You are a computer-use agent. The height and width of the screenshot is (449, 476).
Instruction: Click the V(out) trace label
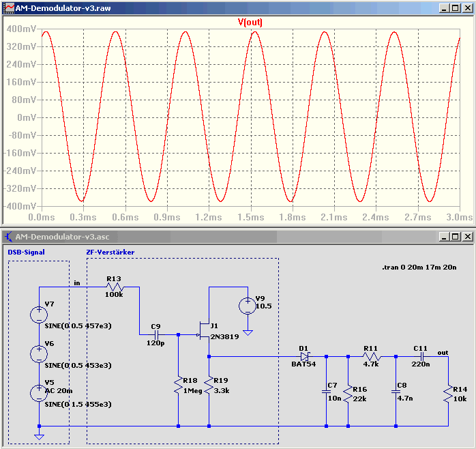click(x=250, y=22)
